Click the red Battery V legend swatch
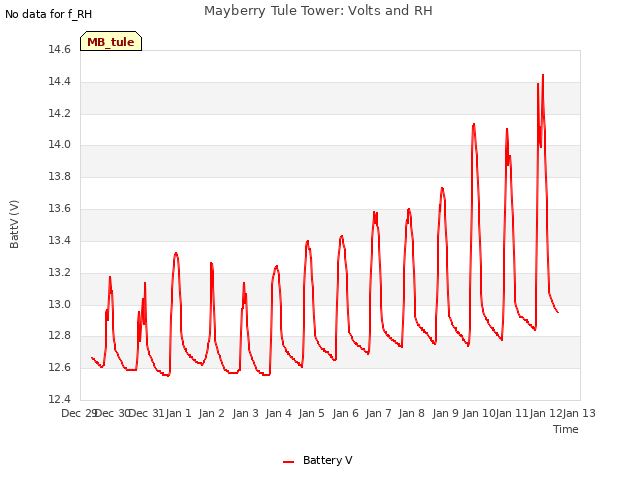Screen dimensions: 640x480 point(289,462)
